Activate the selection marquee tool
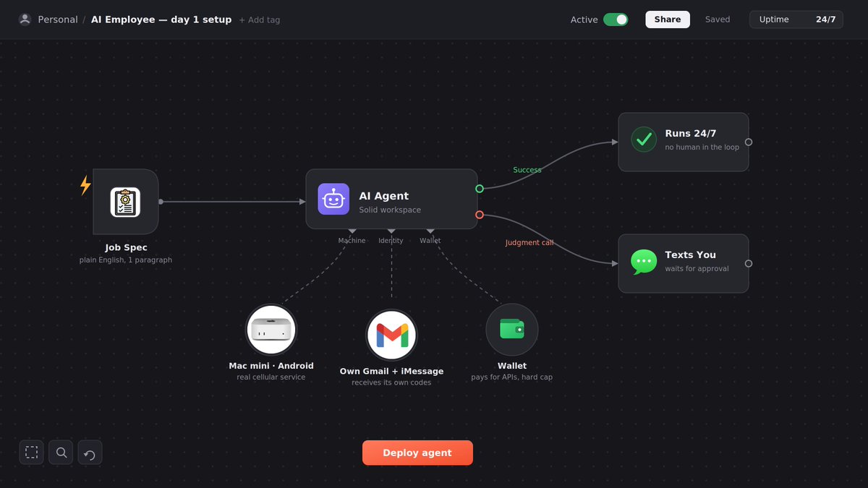The height and width of the screenshot is (488, 868). point(32,453)
